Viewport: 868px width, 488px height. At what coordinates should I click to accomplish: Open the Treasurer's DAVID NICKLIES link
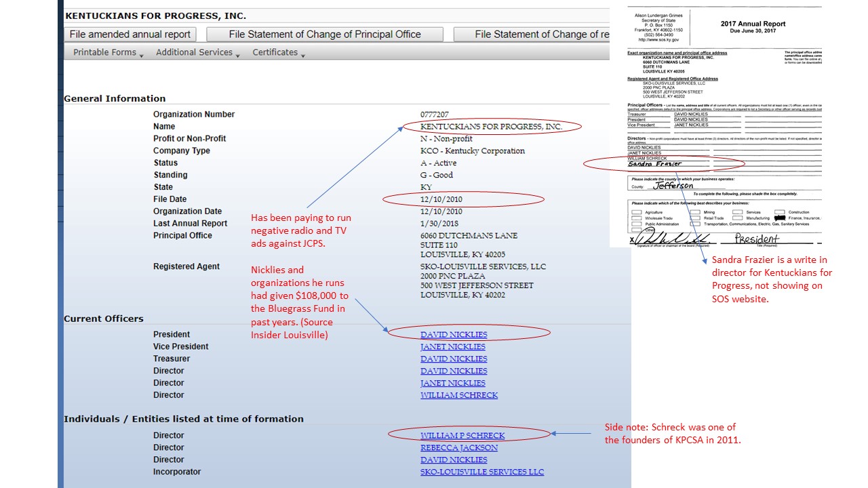click(454, 359)
